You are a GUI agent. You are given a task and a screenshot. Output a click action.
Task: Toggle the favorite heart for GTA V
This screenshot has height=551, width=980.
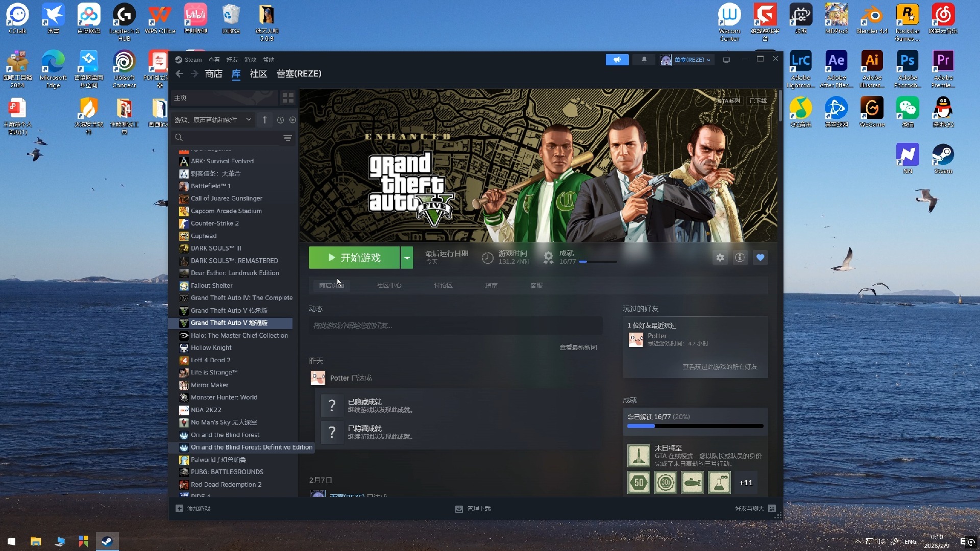(760, 258)
